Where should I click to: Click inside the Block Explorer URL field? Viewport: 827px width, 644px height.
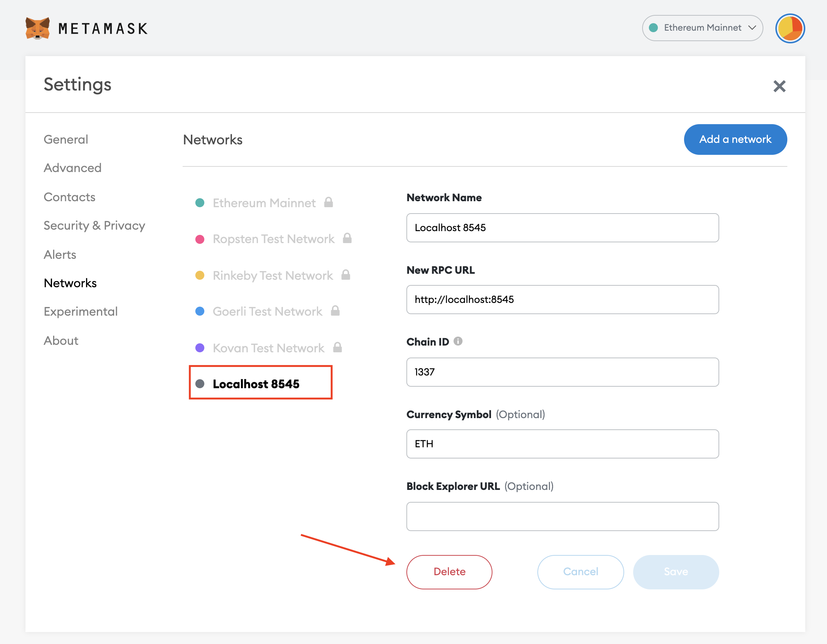562,516
